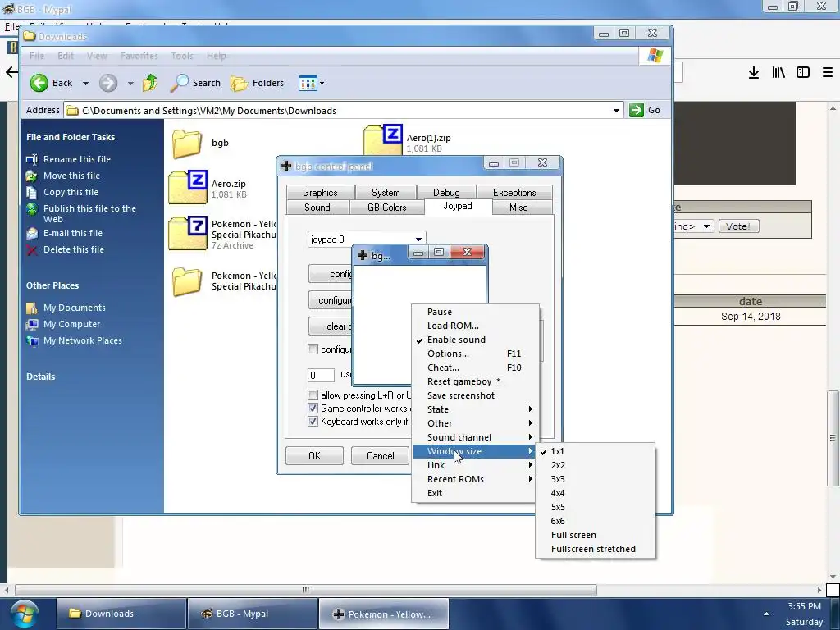
Task: Click the Rename this file task
Action: coord(77,159)
